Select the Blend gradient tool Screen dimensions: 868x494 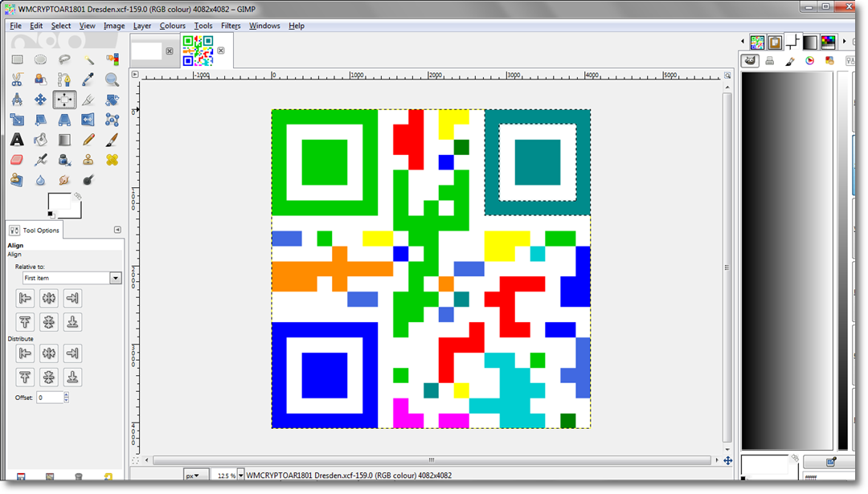coord(64,140)
